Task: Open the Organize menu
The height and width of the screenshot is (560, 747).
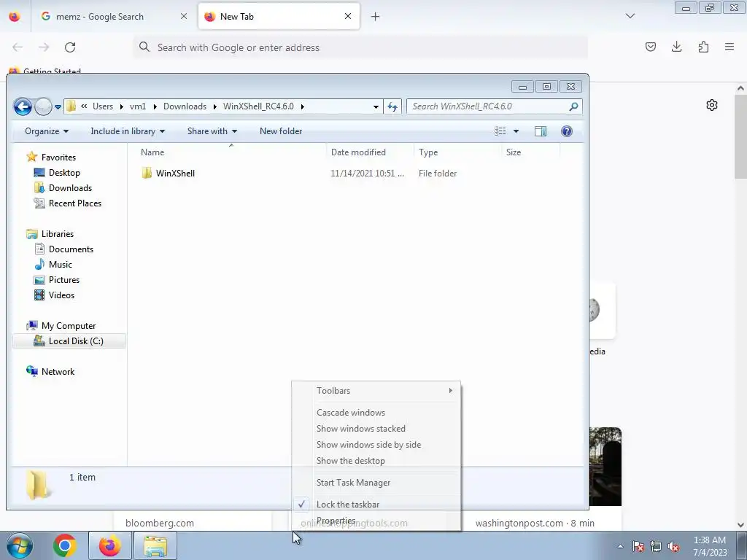Action: click(x=46, y=131)
